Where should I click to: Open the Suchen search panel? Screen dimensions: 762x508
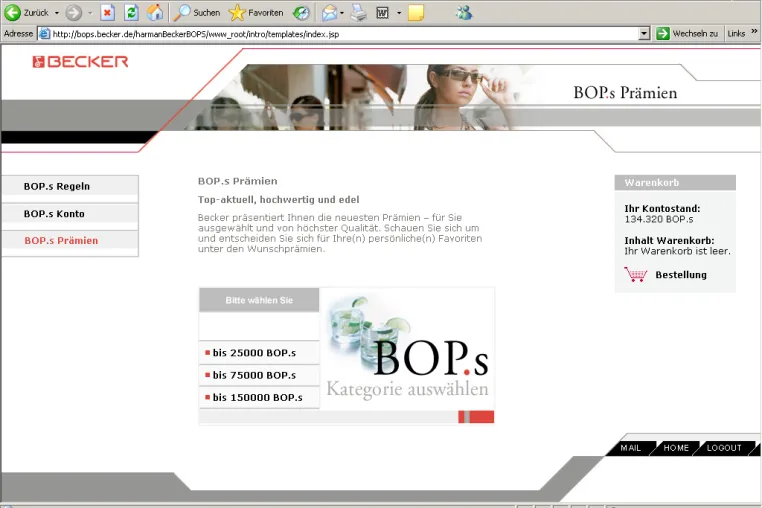coord(196,13)
